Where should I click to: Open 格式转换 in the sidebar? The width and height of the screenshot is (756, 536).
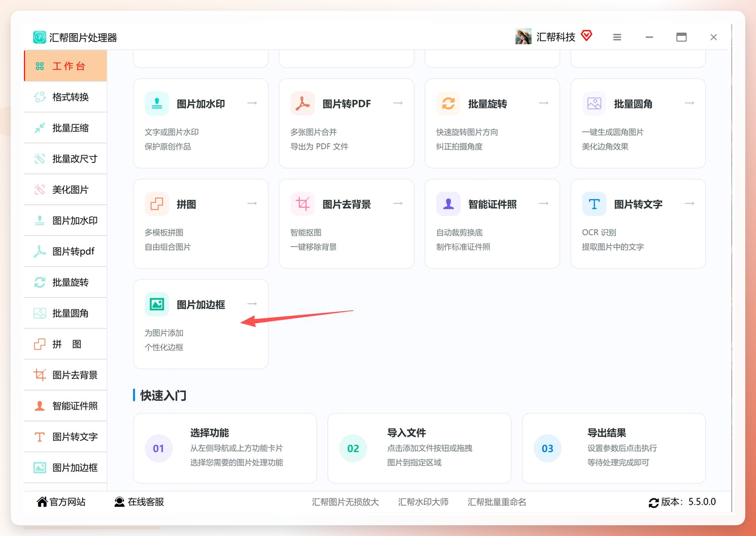click(x=65, y=97)
